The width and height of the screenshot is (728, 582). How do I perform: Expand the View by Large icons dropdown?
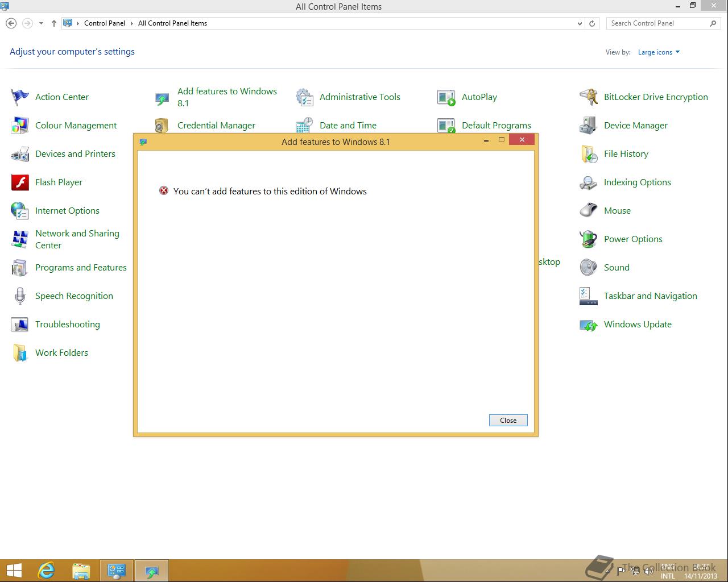coord(659,52)
